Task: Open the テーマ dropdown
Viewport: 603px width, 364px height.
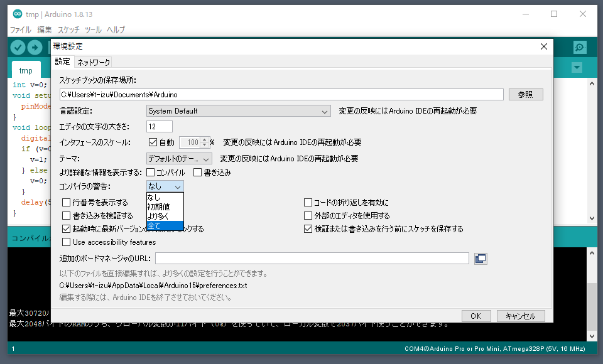Action: [x=179, y=158]
